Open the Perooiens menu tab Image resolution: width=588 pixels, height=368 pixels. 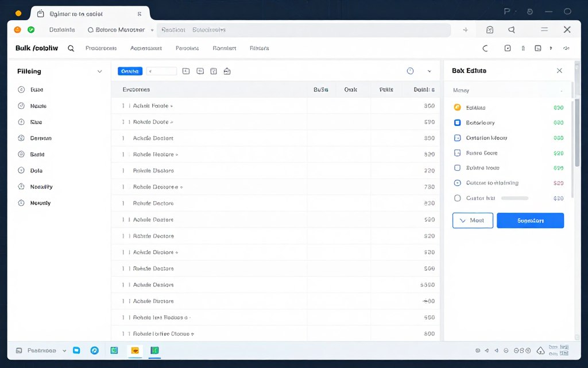pyautogui.click(x=187, y=48)
